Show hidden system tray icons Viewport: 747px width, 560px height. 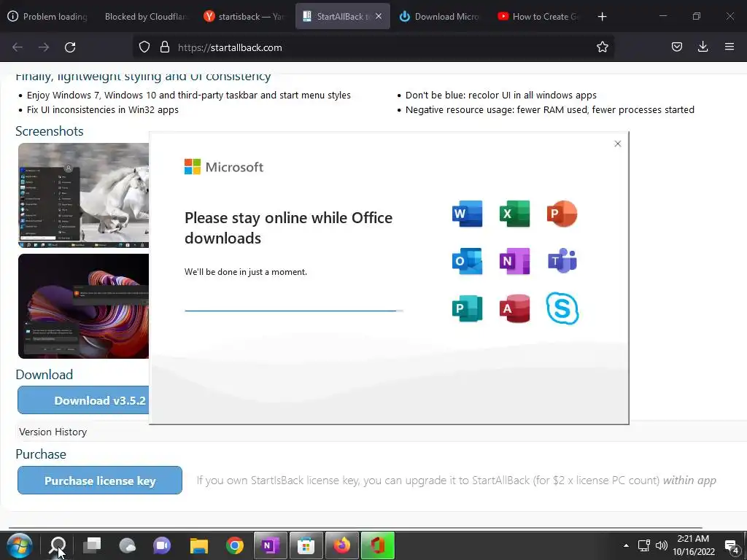(x=626, y=545)
